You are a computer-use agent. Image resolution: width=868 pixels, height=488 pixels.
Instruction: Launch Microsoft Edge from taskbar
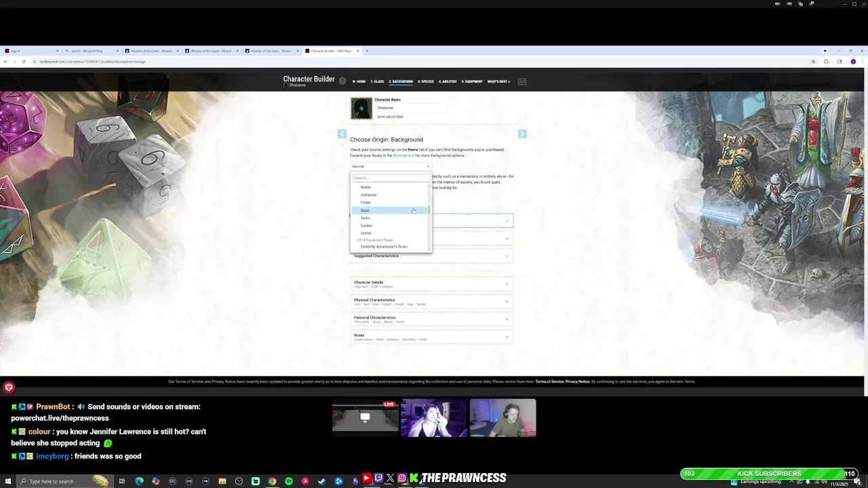click(x=139, y=481)
